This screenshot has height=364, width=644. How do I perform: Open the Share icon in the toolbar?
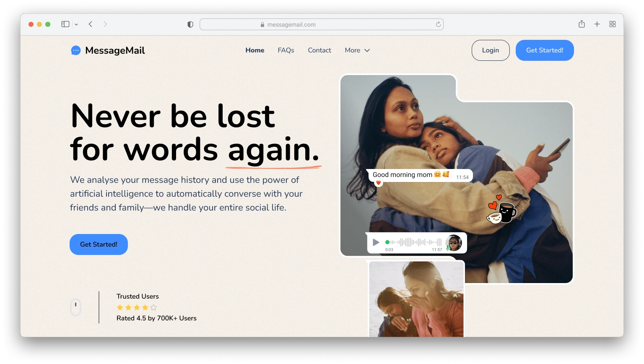582,24
